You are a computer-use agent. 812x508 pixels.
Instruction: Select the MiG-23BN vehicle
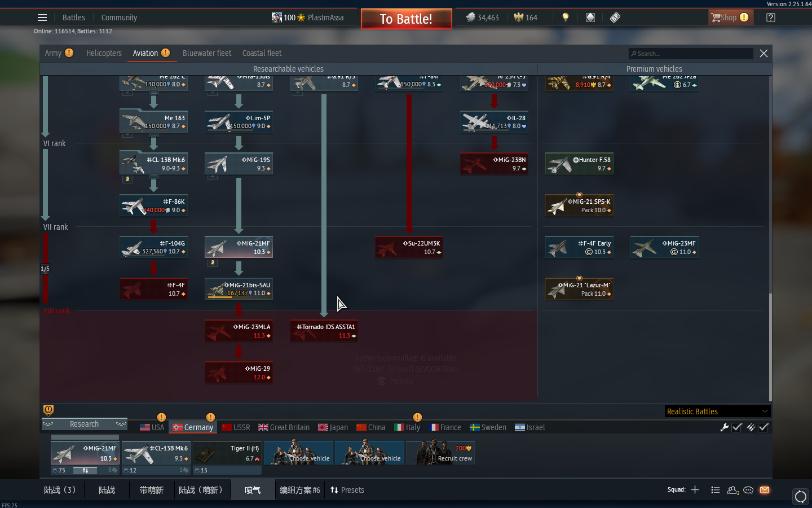coord(494,164)
